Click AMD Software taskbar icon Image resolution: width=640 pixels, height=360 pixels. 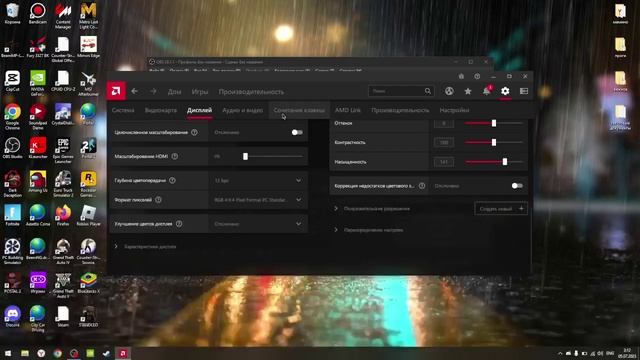click(x=123, y=353)
